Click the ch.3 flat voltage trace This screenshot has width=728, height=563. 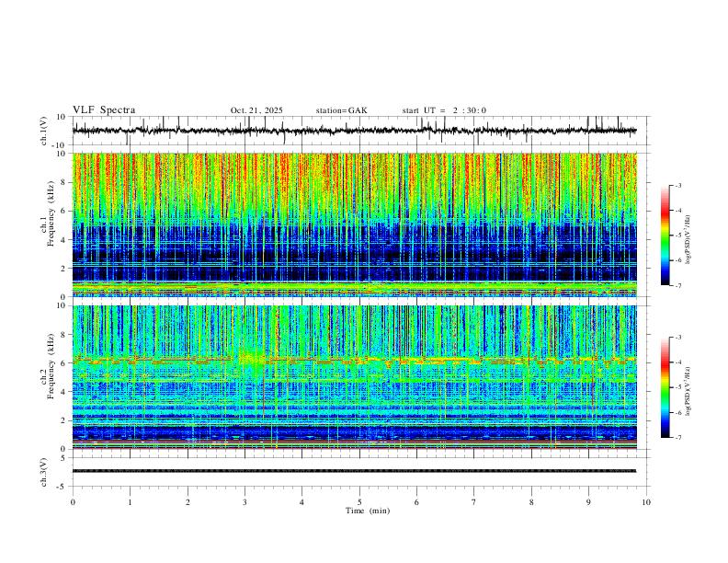(354, 471)
